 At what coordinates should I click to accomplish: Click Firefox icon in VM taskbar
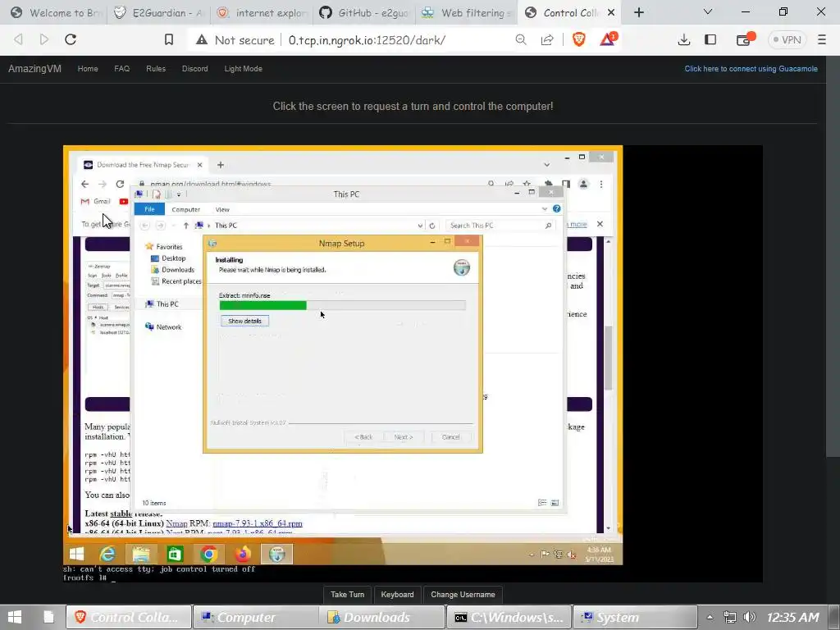[x=243, y=554]
